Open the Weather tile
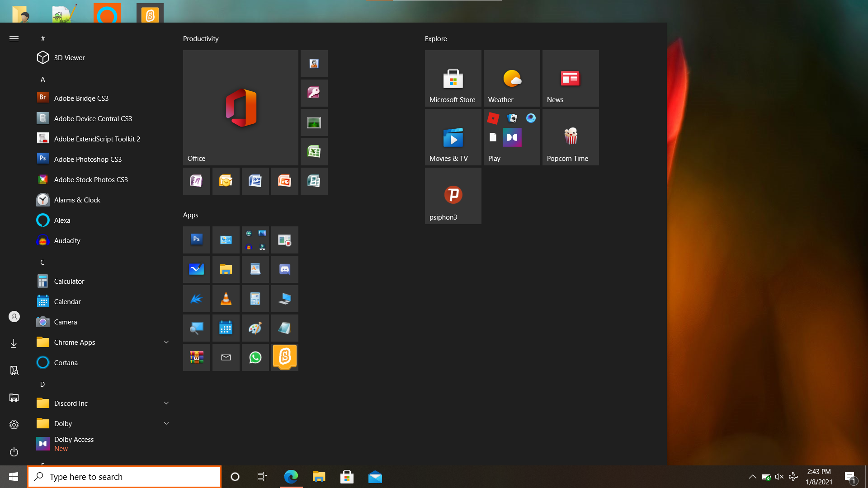 click(x=512, y=78)
